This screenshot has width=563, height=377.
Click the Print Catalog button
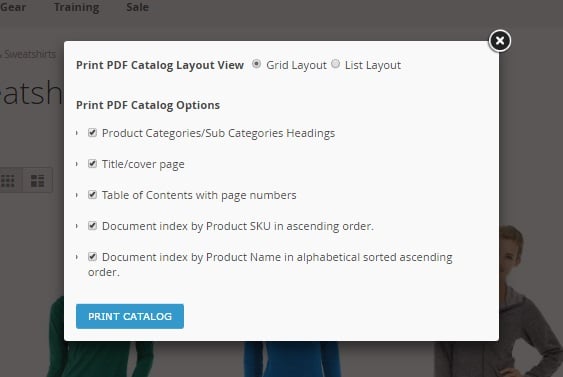coord(130,316)
